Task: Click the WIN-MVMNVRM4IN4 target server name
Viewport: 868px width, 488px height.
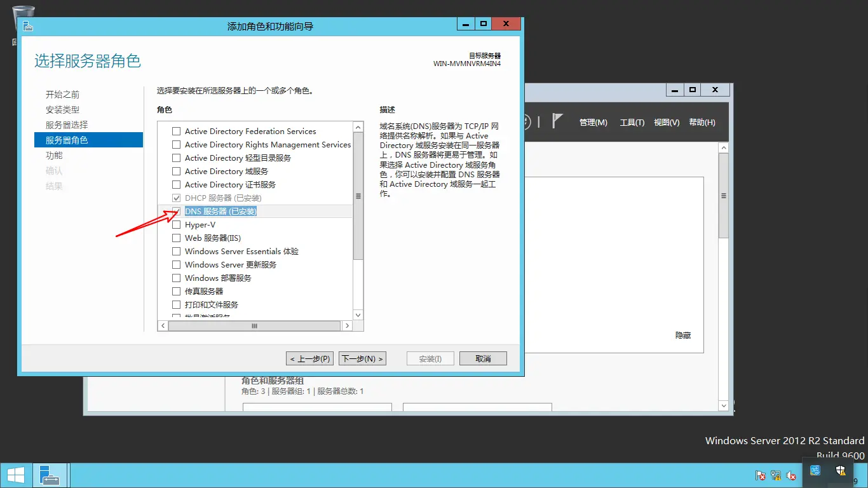Action: (x=467, y=64)
